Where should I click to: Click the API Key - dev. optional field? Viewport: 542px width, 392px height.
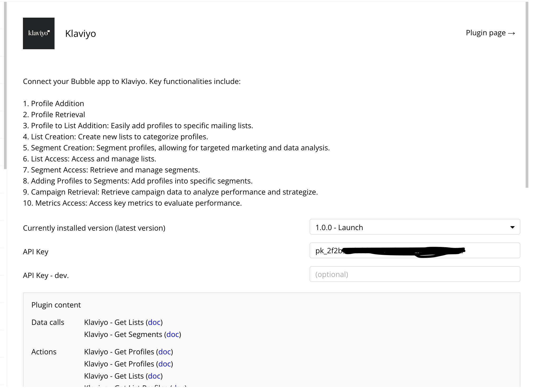(x=415, y=274)
